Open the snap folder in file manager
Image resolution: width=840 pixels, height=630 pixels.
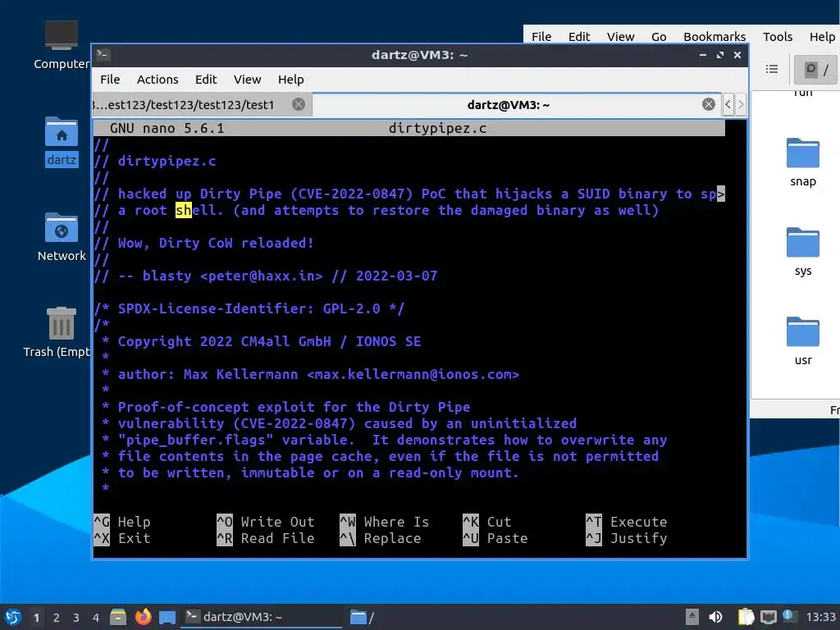click(802, 162)
